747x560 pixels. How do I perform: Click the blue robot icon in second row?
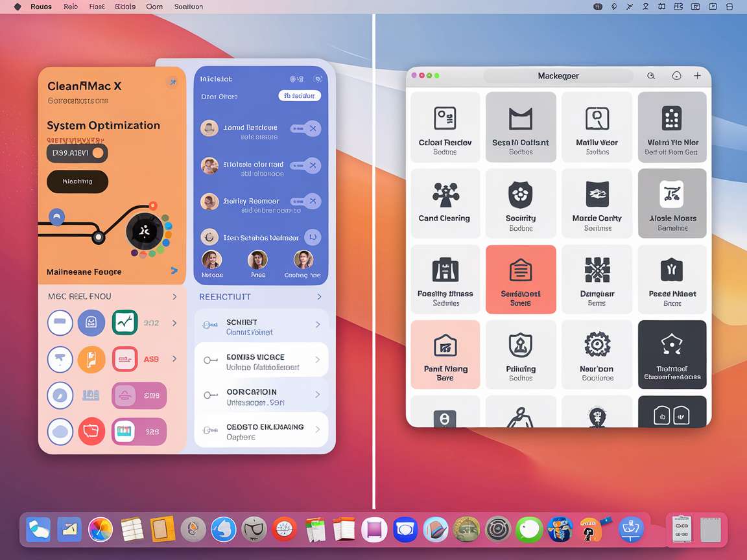(91, 322)
